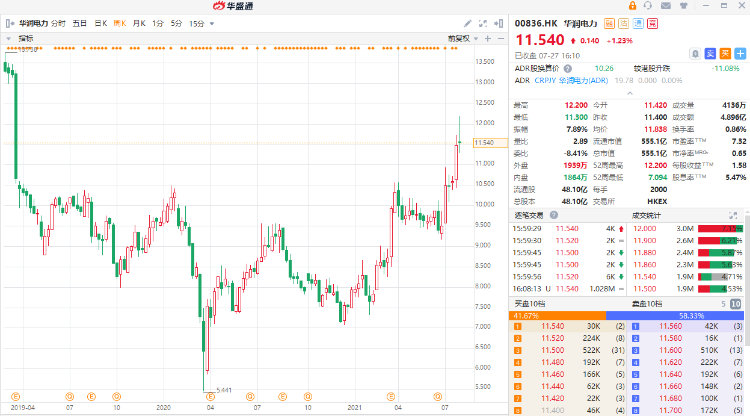
Task: Open the messages envelope icon
Action: click(666, 6)
